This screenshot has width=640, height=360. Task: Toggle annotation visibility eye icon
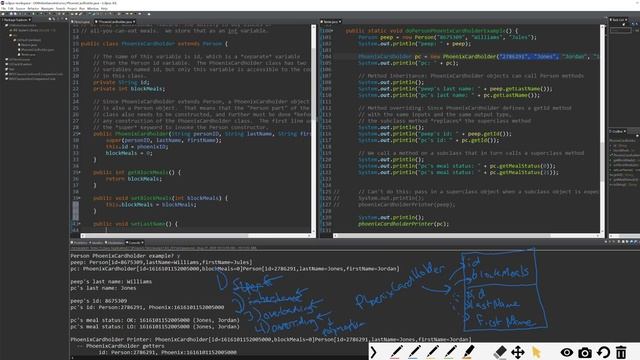pos(567,352)
